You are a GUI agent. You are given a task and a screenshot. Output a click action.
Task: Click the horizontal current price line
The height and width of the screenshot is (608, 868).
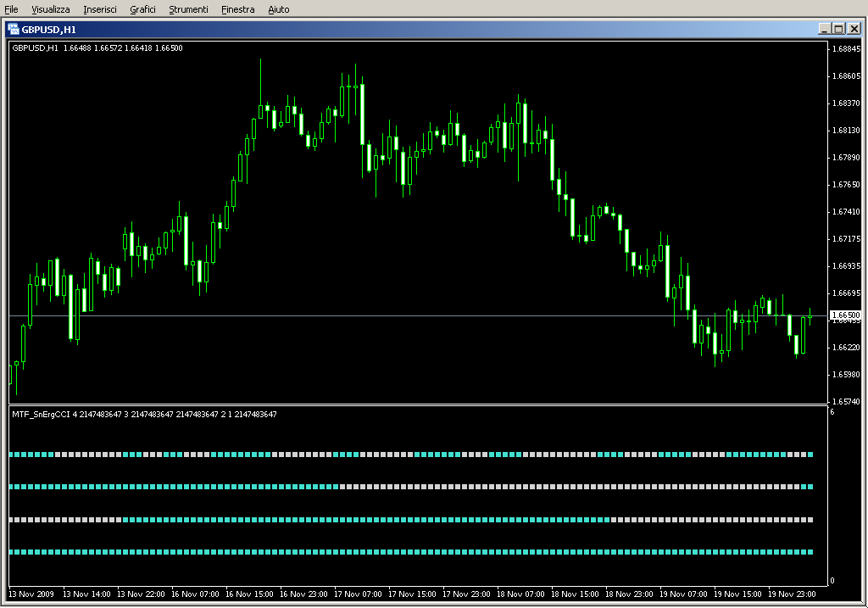[x=418, y=315]
